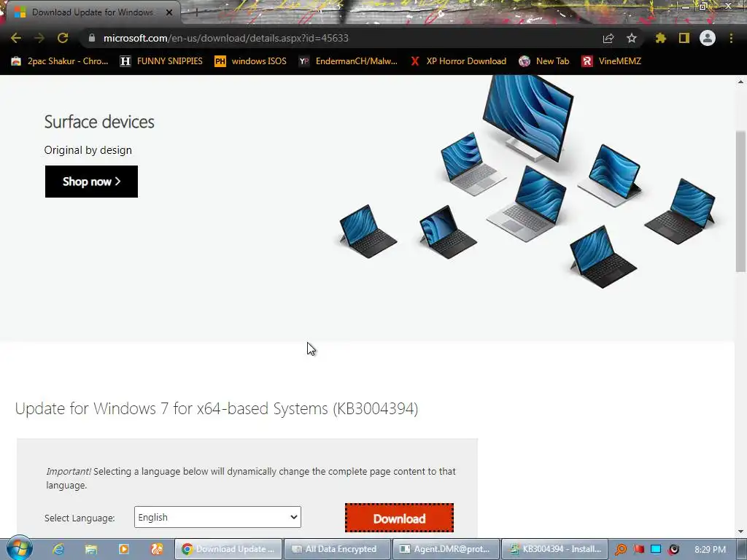Click the red Download button
747x560 pixels.
coord(399,518)
